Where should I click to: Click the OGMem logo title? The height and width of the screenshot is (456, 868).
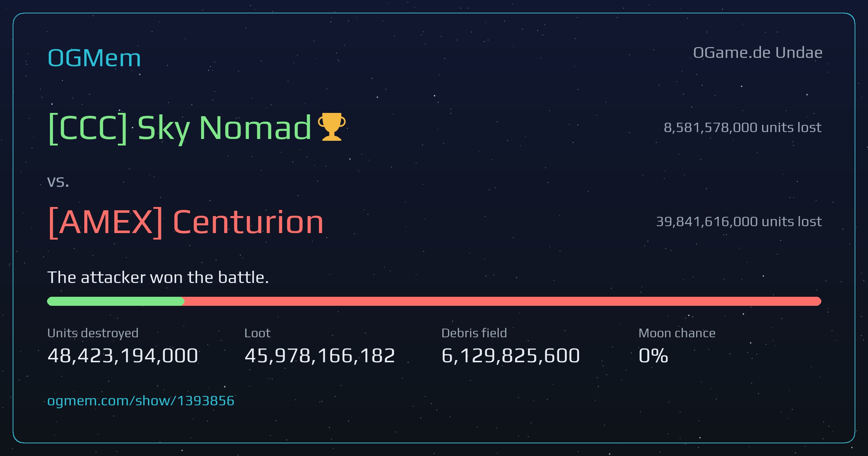94,58
